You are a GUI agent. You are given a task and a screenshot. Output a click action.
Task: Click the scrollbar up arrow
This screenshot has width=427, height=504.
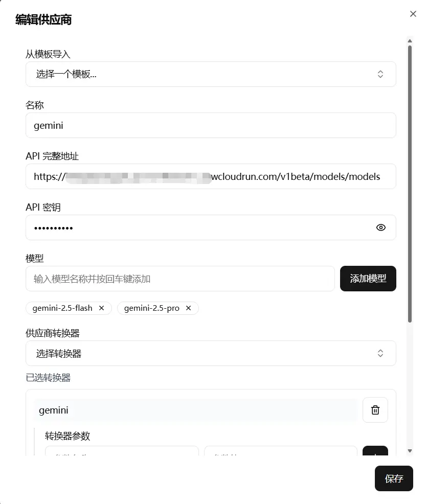(410, 41)
